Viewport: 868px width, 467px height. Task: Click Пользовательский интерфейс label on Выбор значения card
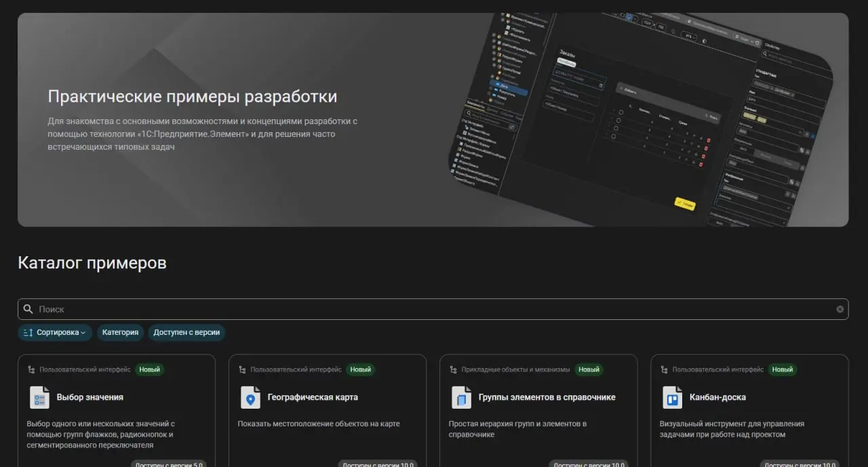85,369
